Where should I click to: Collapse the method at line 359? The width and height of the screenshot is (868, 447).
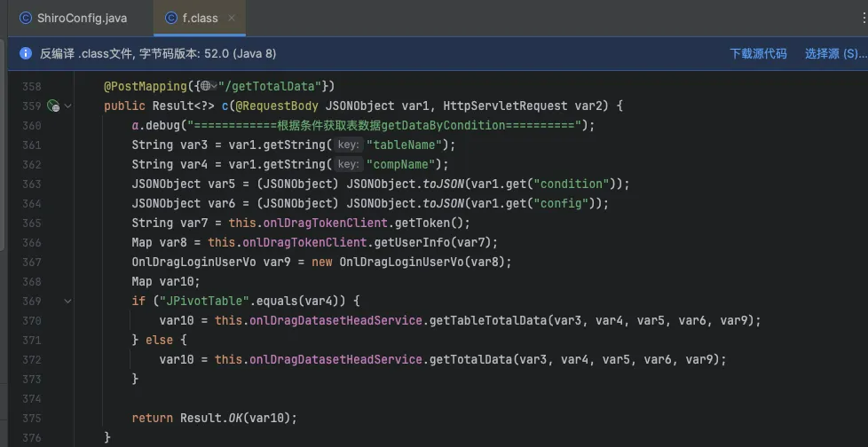click(x=68, y=106)
